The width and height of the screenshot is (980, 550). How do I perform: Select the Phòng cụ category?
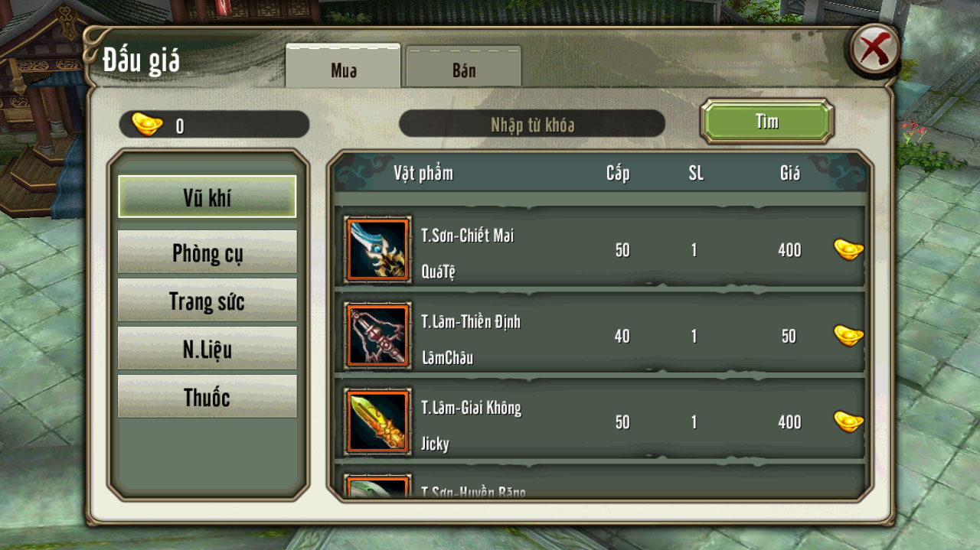[x=207, y=252]
